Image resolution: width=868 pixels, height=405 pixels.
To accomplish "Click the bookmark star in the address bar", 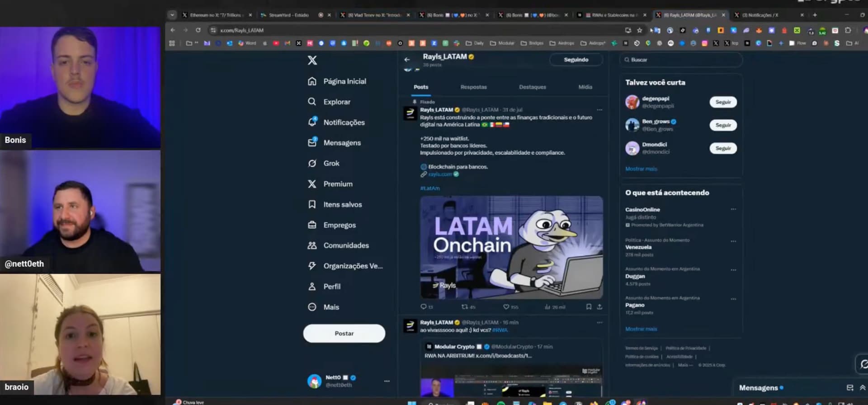I will [x=639, y=30].
